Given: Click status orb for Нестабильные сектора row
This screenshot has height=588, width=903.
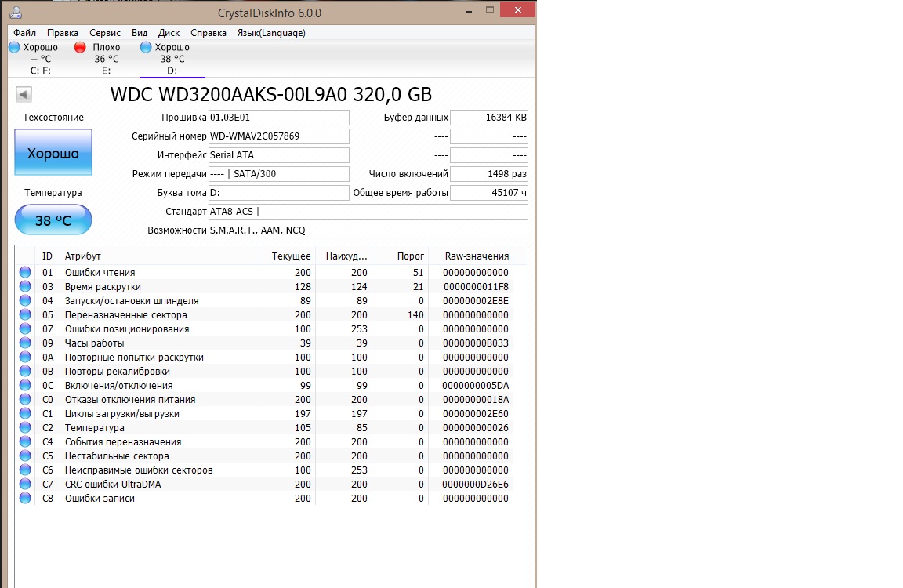Looking at the screenshot, I should pyautogui.click(x=25, y=456).
